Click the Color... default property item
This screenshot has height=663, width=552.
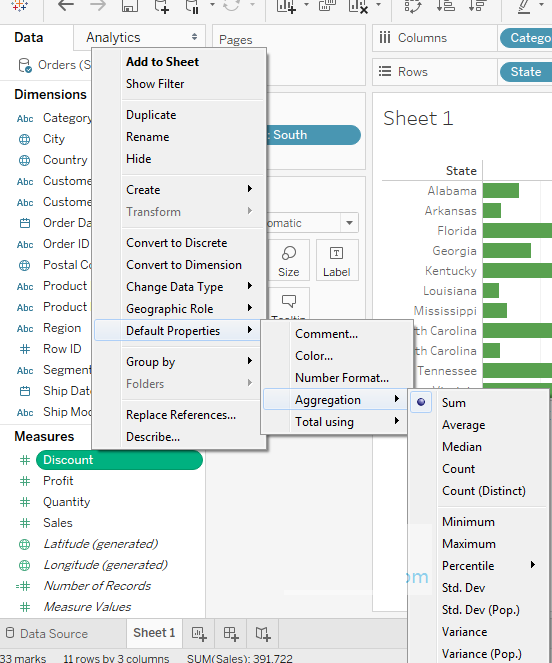(x=314, y=356)
